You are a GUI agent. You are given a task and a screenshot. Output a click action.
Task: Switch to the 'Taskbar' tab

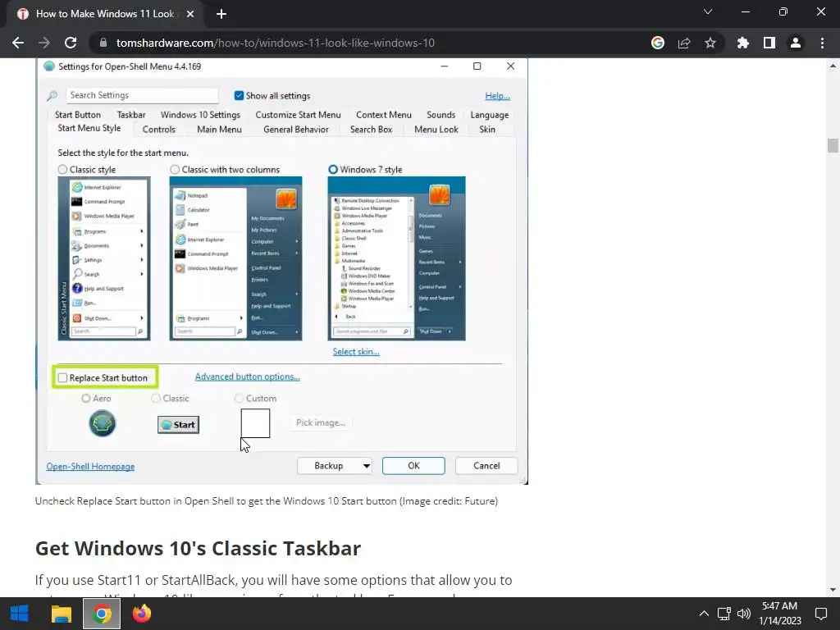pos(131,115)
